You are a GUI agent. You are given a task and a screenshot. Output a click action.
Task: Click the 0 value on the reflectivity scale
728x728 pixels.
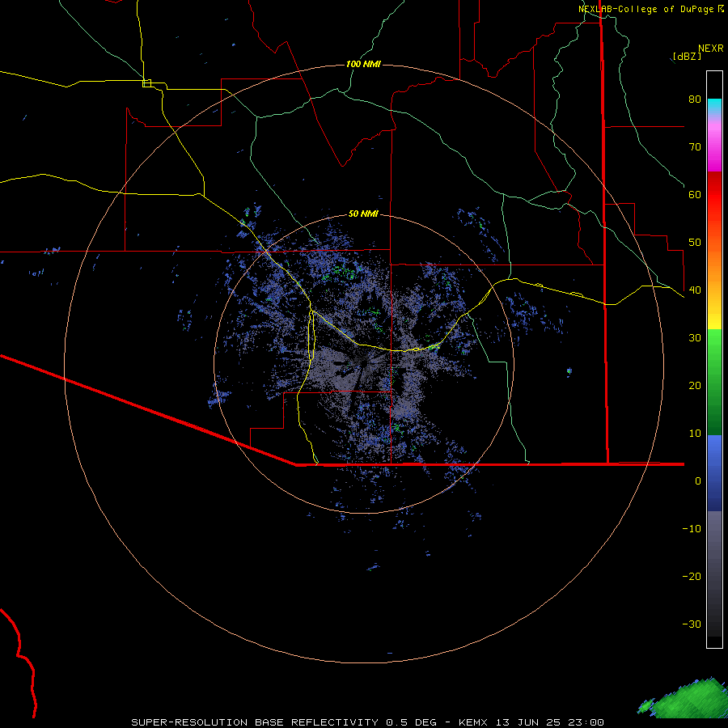[x=698, y=481]
